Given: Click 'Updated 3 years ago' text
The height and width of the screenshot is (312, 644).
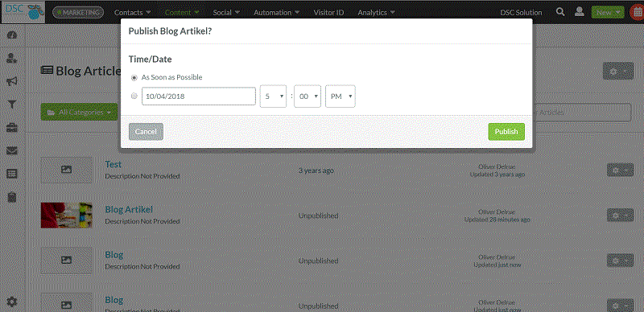Looking at the screenshot, I should [497, 174].
